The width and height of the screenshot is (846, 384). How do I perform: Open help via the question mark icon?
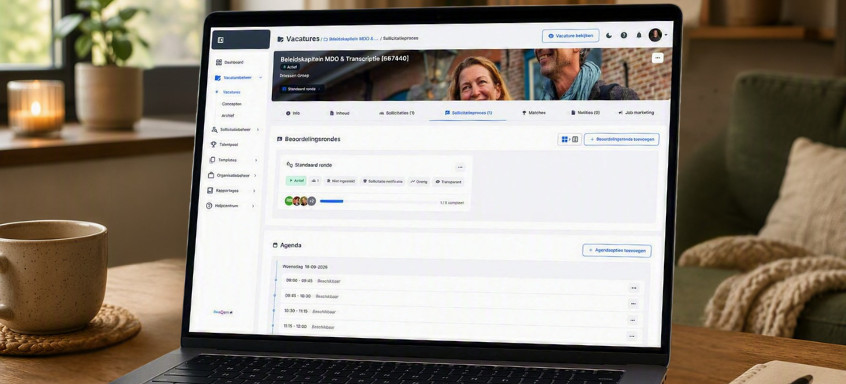(x=624, y=35)
